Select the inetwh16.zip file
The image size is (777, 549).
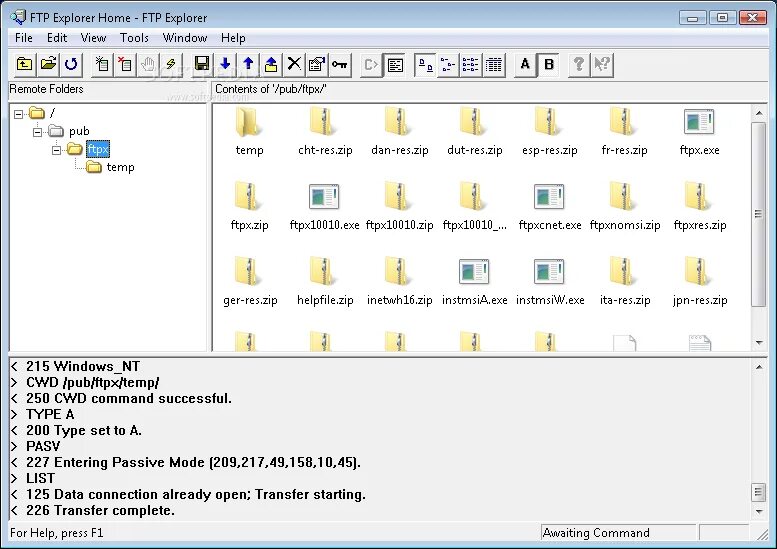(399, 282)
